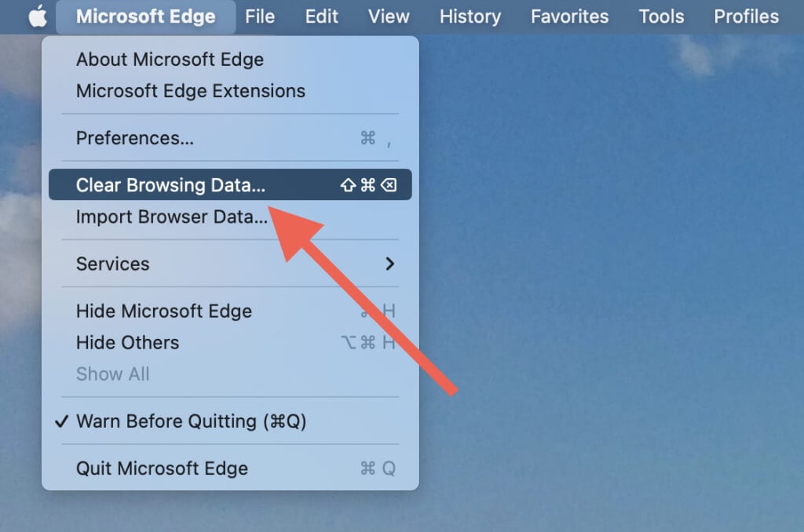Open the Tools menu
The height and width of the screenshot is (532, 804).
[661, 16]
